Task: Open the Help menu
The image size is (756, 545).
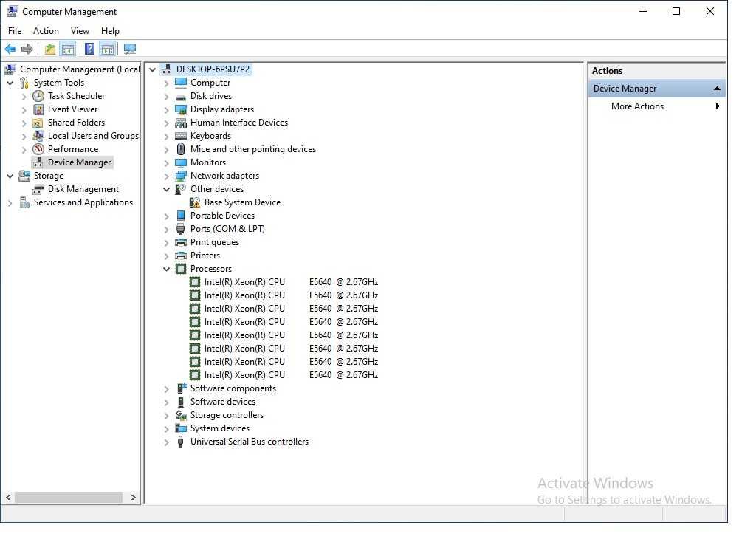Action: (x=110, y=31)
